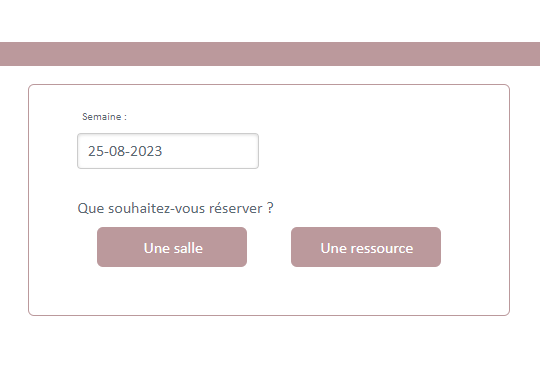Click empty space right of date field
540x377 pixels.
tap(379, 151)
